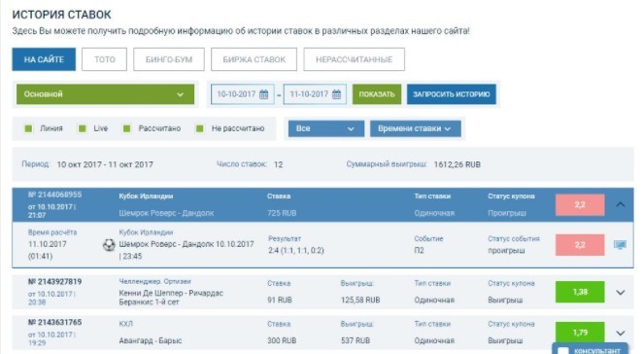
Task: Uncheck the Не рассчитано filter
Action: (199, 128)
